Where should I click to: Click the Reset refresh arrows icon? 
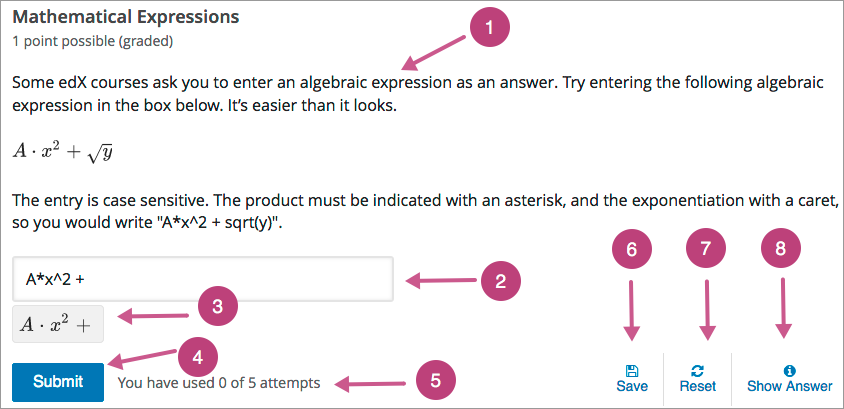tap(697, 369)
